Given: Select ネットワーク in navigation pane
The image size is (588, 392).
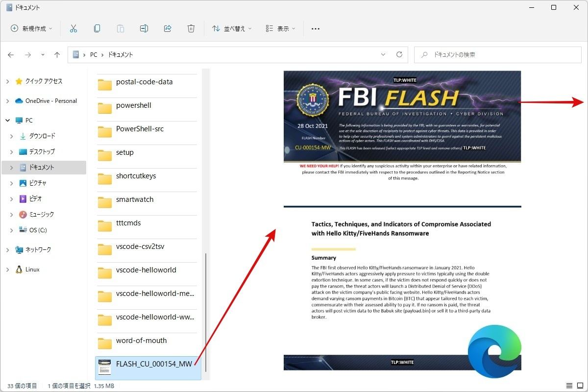Looking at the screenshot, I should 38,250.
